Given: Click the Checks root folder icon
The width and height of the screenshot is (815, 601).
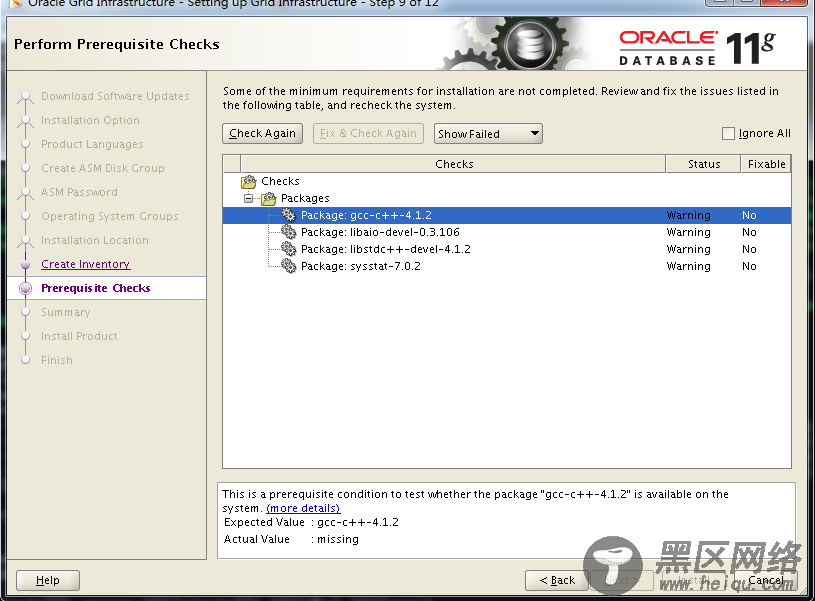Looking at the screenshot, I should coord(249,181).
